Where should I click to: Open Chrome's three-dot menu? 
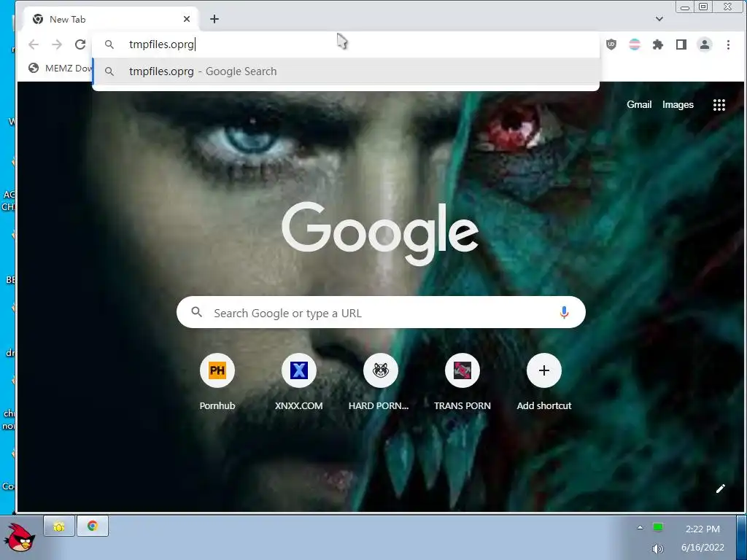728,44
